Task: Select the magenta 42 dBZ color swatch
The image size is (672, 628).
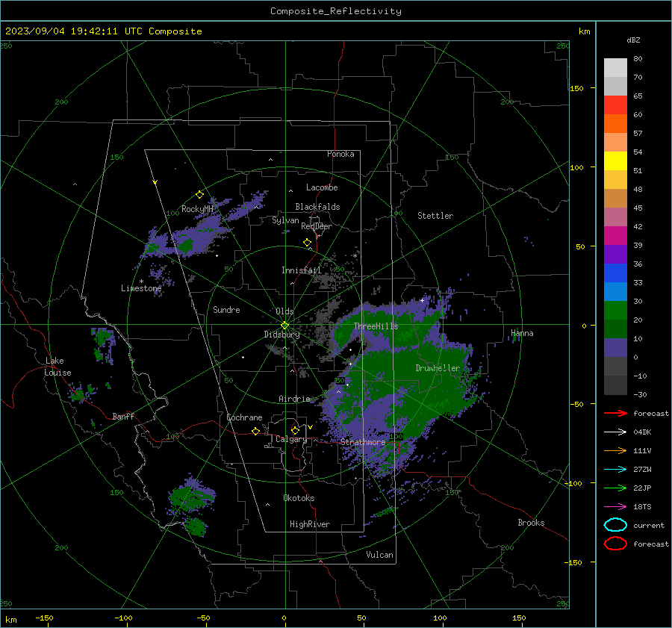Action: (x=615, y=235)
